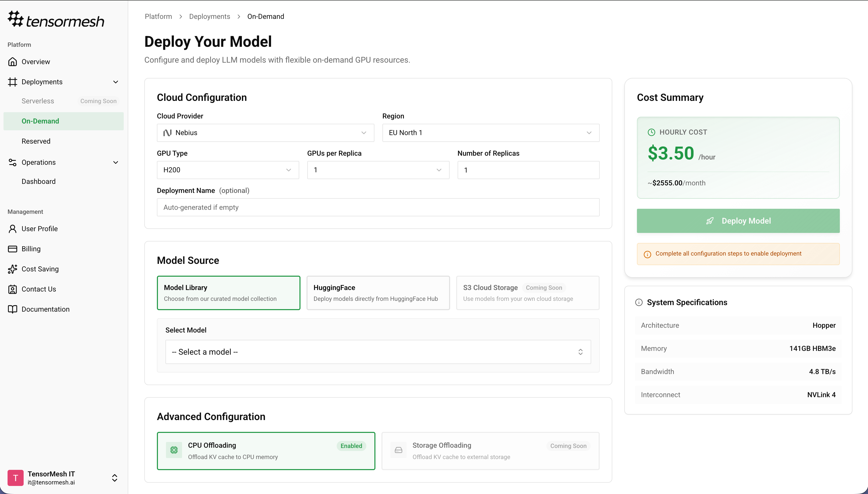The height and width of the screenshot is (494, 868).
Task: Select the Model Library source card
Action: [x=228, y=293]
